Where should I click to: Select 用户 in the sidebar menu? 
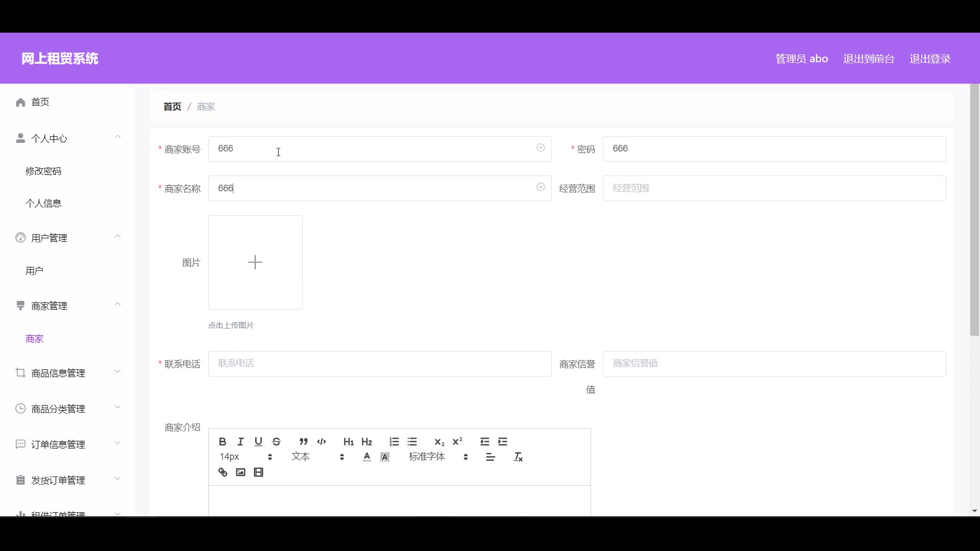click(x=34, y=271)
